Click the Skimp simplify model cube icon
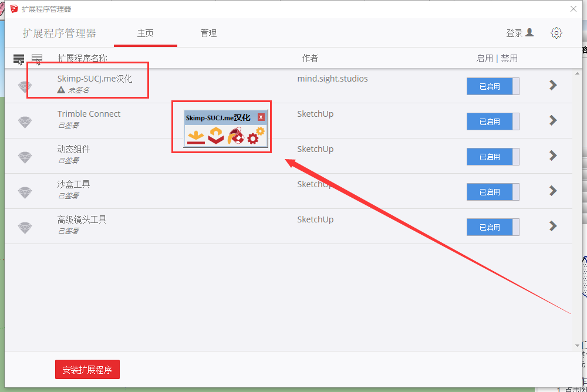Viewport: 587px width, 392px height. [x=216, y=136]
